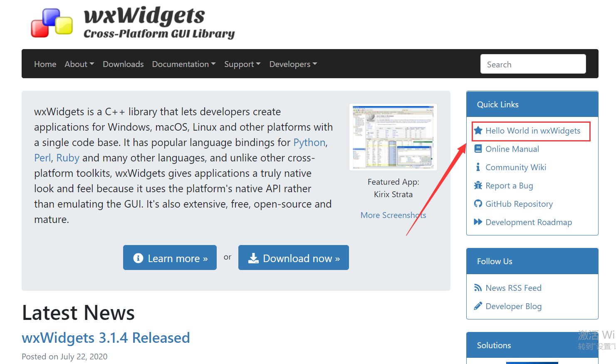The image size is (616, 364).
Task: Click the Download now button
Action: (x=294, y=258)
